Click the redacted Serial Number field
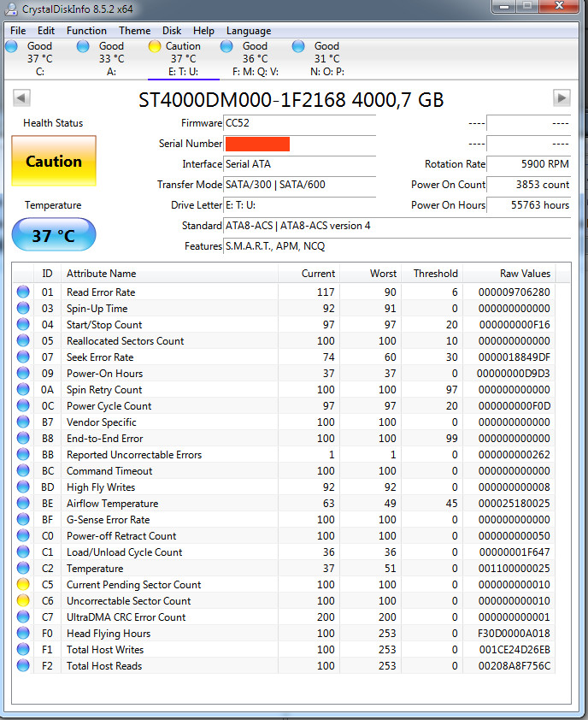Screen dimensions: 588x720 299,144
